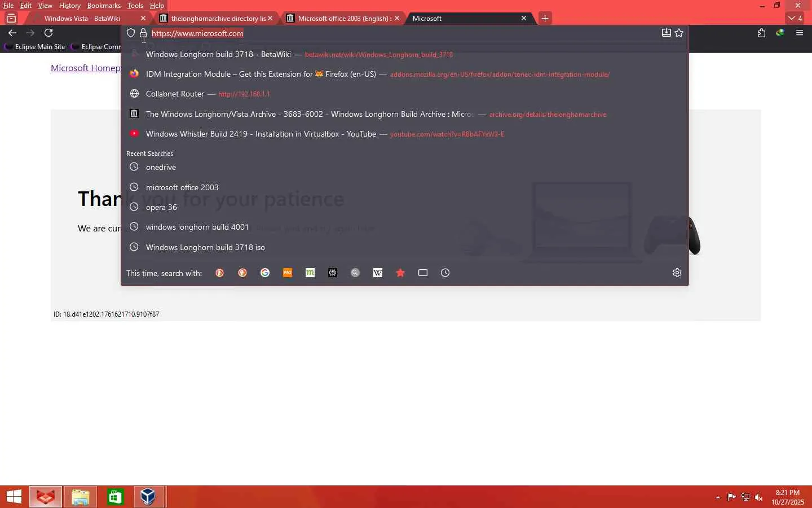Open the History menu
Viewport: 812px width, 508px height.
pyautogui.click(x=70, y=6)
